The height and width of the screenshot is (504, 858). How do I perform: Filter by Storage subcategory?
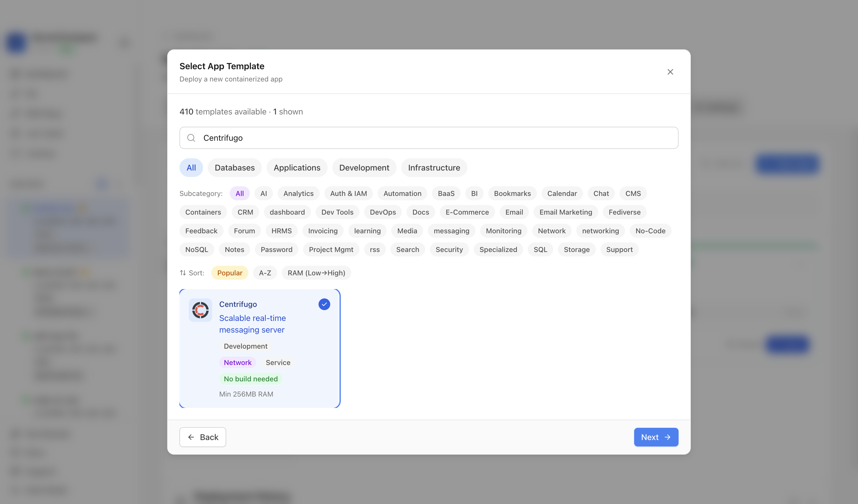click(x=576, y=249)
